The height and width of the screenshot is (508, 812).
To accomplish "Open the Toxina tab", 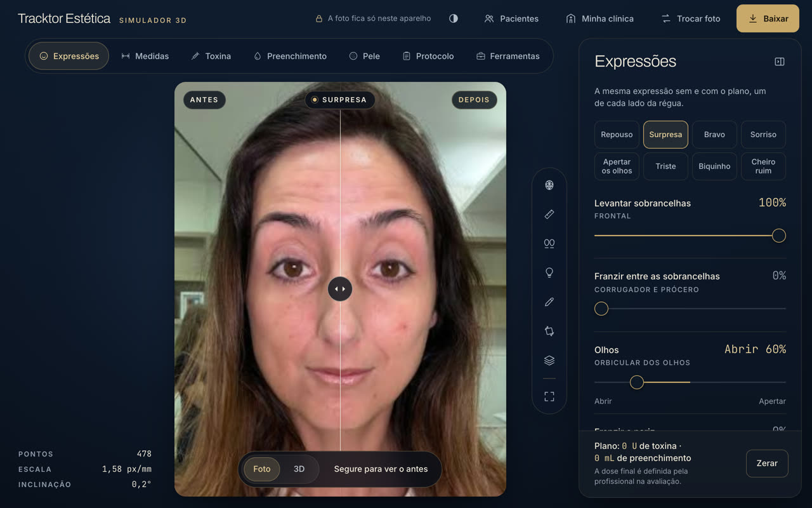I will coord(211,56).
